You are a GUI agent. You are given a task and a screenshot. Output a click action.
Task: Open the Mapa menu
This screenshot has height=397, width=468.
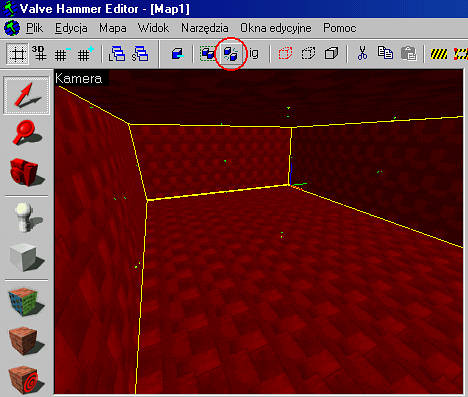tap(113, 28)
